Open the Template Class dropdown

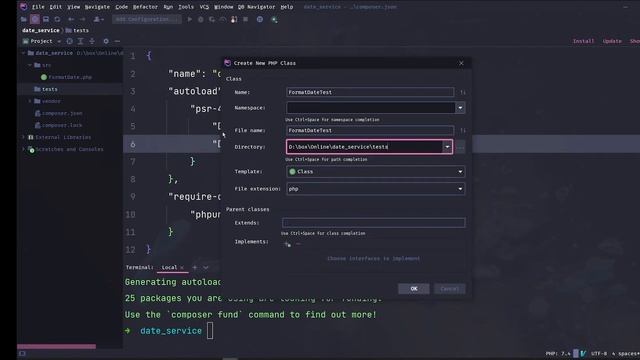pyautogui.click(x=376, y=172)
